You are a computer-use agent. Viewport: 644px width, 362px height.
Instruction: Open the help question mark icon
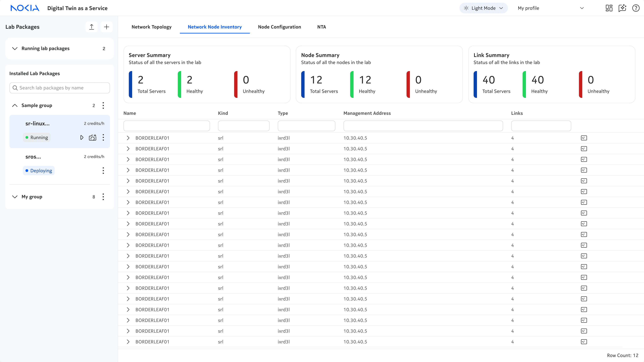click(x=636, y=8)
